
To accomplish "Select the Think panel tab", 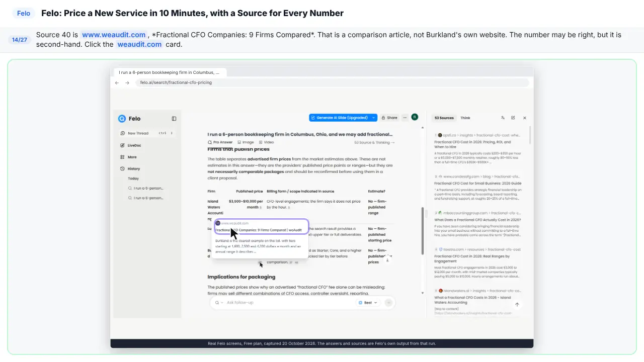I will point(465,118).
